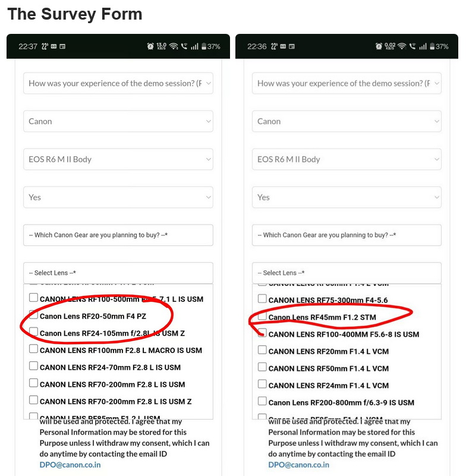This screenshot has width=466, height=476.
Task: Open the right DPO@canon.co.in email link
Action: pos(299,465)
